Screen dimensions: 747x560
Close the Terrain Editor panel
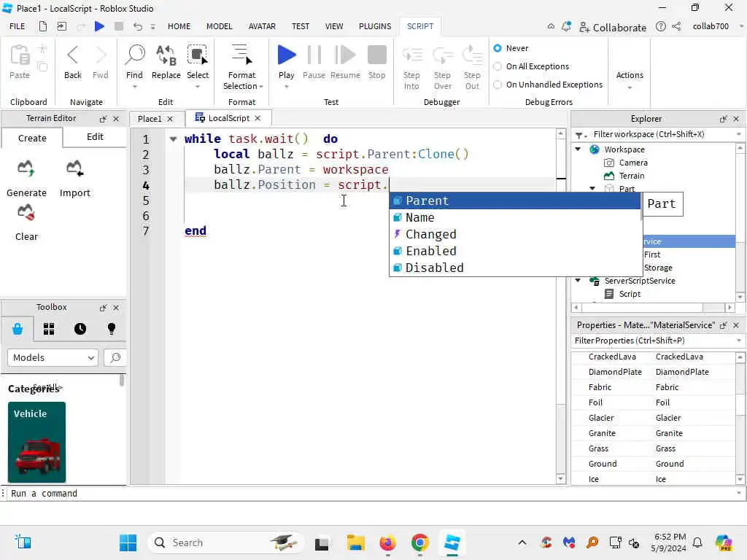(116, 119)
